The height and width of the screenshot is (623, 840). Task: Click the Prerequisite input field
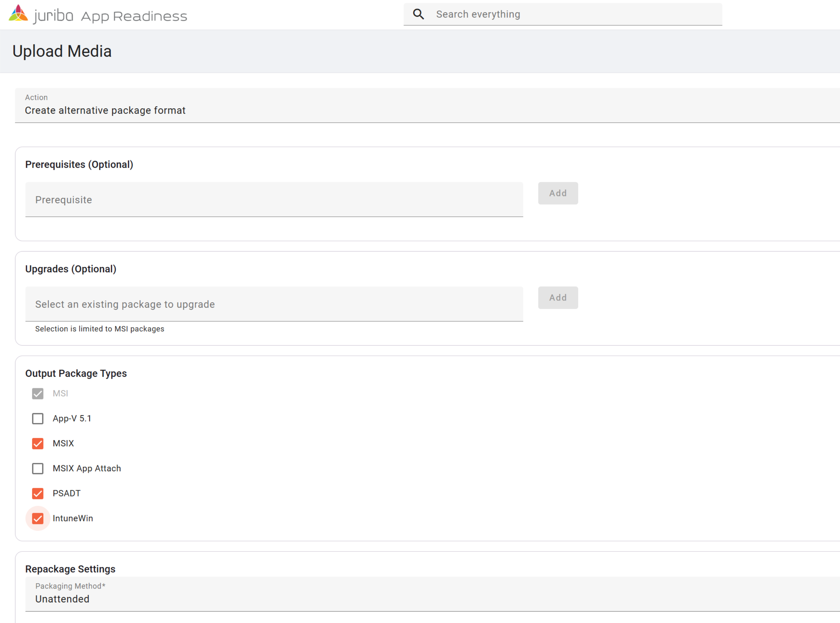(274, 199)
